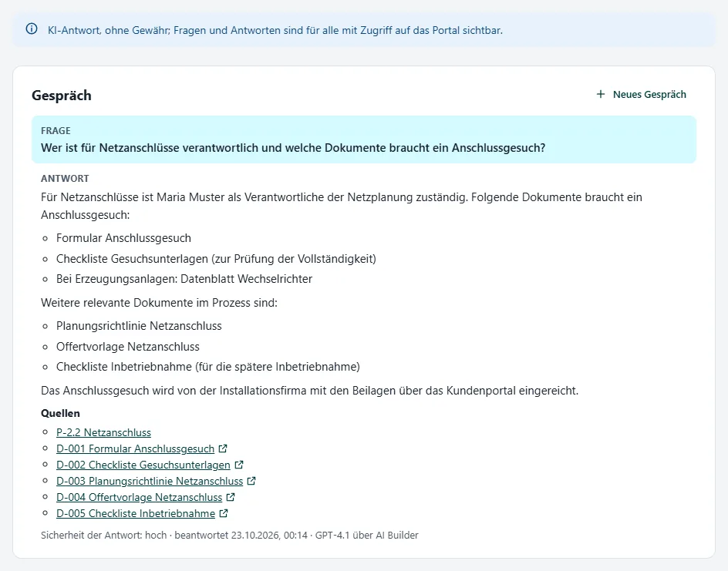Click bullet 'Formular Anschlussgesuch' in the answer

123,238
